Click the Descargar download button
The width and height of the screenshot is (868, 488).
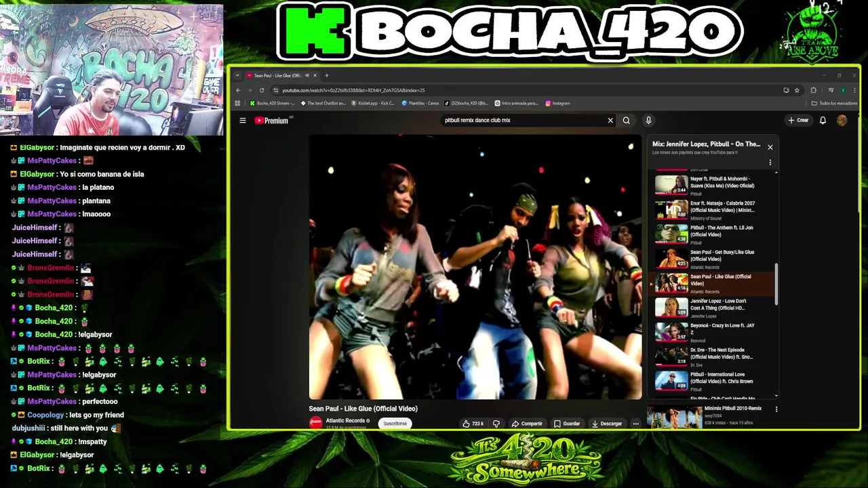(606, 424)
